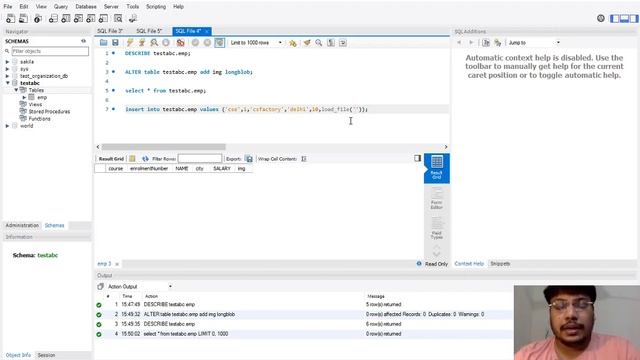Viewport: 640px width, 360px height.
Task: Open the Database menu
Action: point(86,7)
